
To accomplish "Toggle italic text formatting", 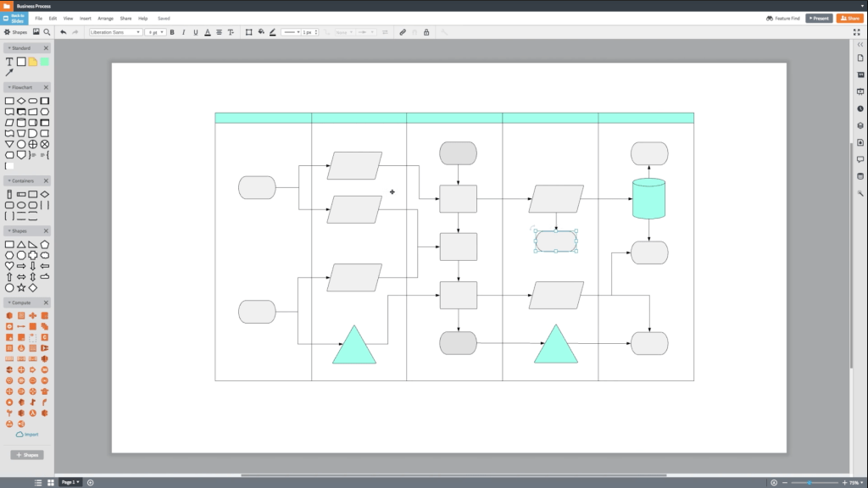I will coord(184,32).
